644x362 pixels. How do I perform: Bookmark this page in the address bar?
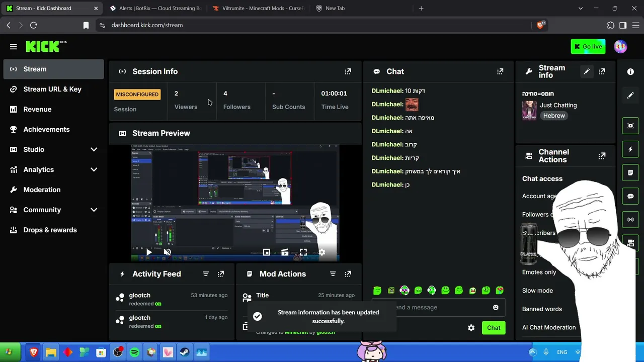pos(86,25)
